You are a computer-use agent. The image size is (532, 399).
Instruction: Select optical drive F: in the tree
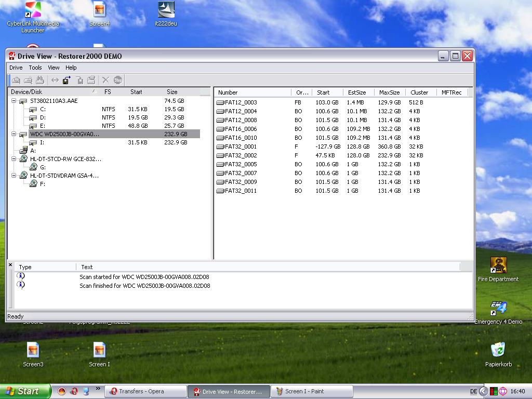click(x=43, y=184)
